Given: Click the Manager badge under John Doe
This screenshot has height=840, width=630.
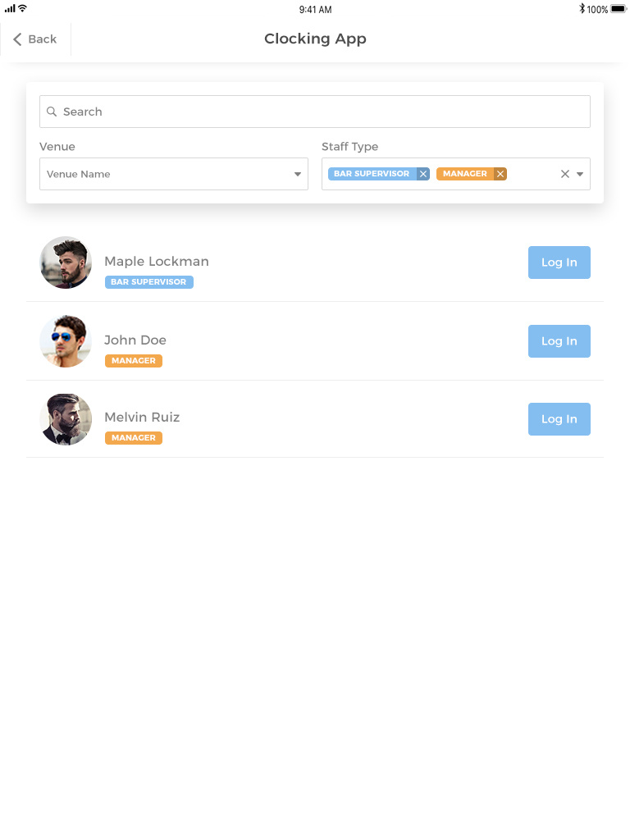Looking at the screenshot, I should coord(134,361).
